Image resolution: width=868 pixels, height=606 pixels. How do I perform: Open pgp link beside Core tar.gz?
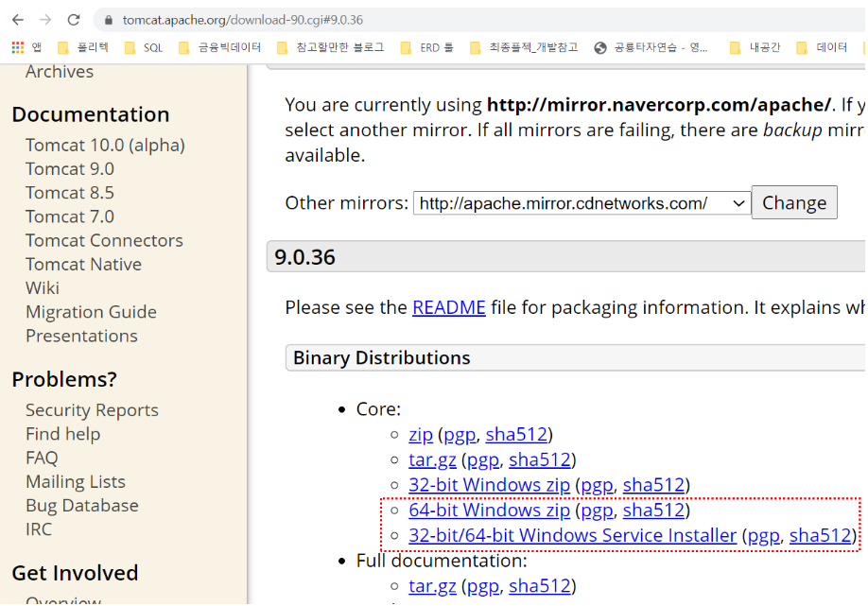(x=483, y=460)
